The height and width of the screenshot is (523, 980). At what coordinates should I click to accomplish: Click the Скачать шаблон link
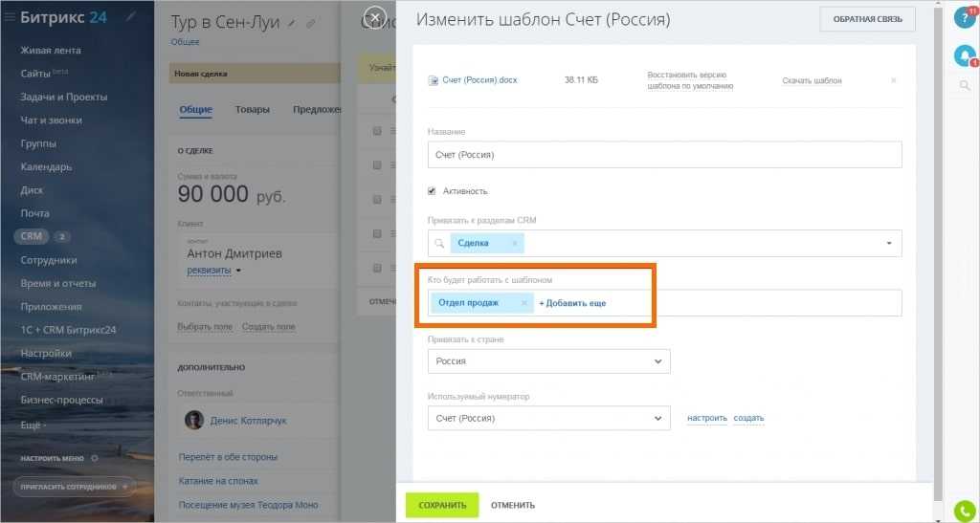point(812,81)
